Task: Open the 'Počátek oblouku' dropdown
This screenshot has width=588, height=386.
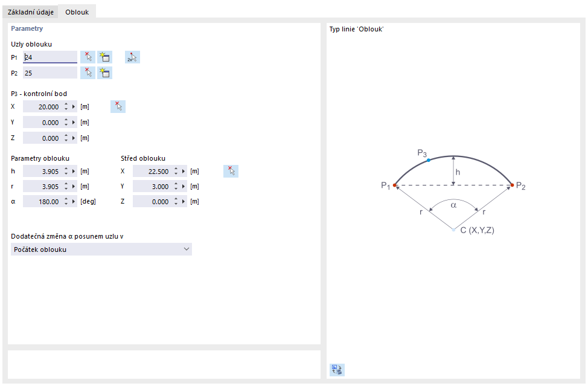Action: point(101,249)
